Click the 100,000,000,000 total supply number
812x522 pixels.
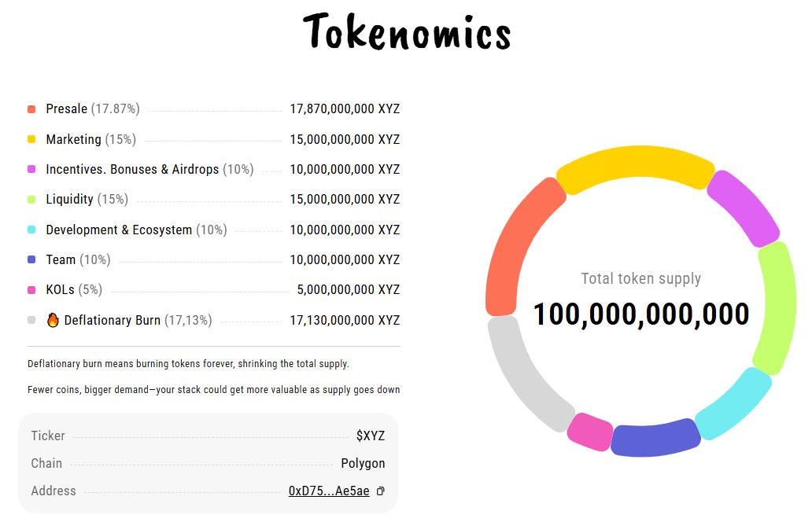click(x=641, y=314)
